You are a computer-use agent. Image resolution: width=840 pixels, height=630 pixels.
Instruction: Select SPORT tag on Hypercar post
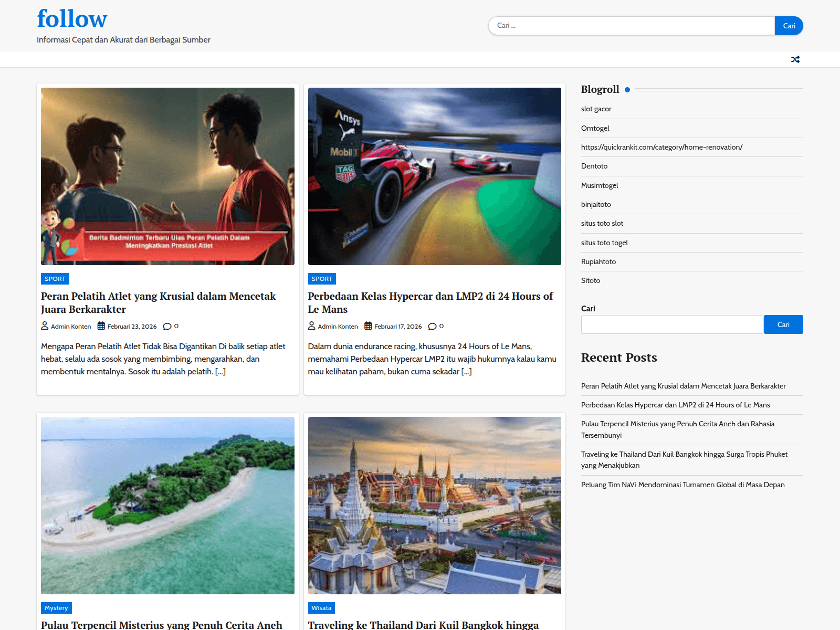pyautogui.click(x=322, y=279)
